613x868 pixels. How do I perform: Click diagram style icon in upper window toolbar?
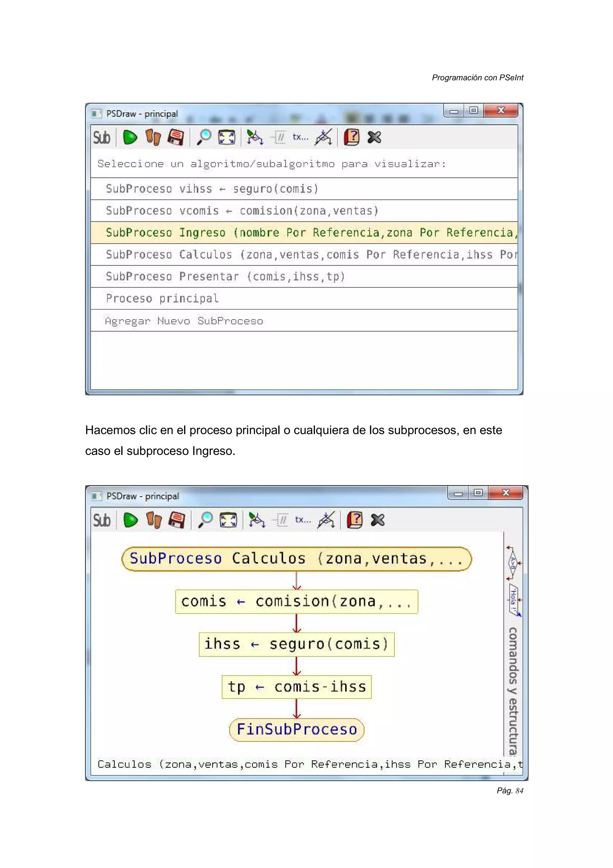[x=254, y=137]
